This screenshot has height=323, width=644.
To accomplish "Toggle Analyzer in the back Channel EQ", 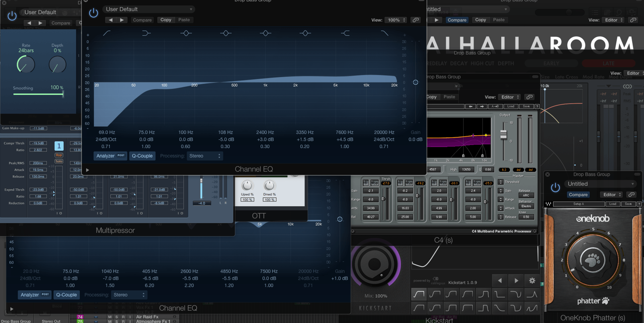I will coord(34,295).
